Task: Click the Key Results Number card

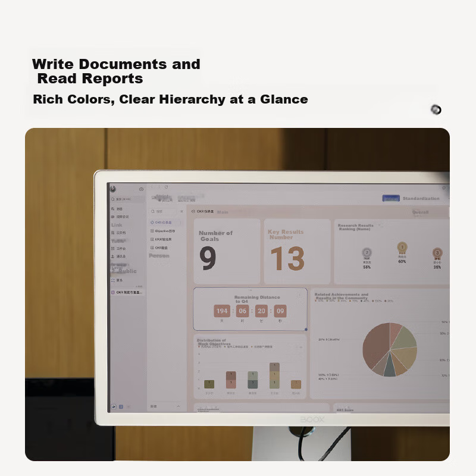Action: click(x=297, y=251)
